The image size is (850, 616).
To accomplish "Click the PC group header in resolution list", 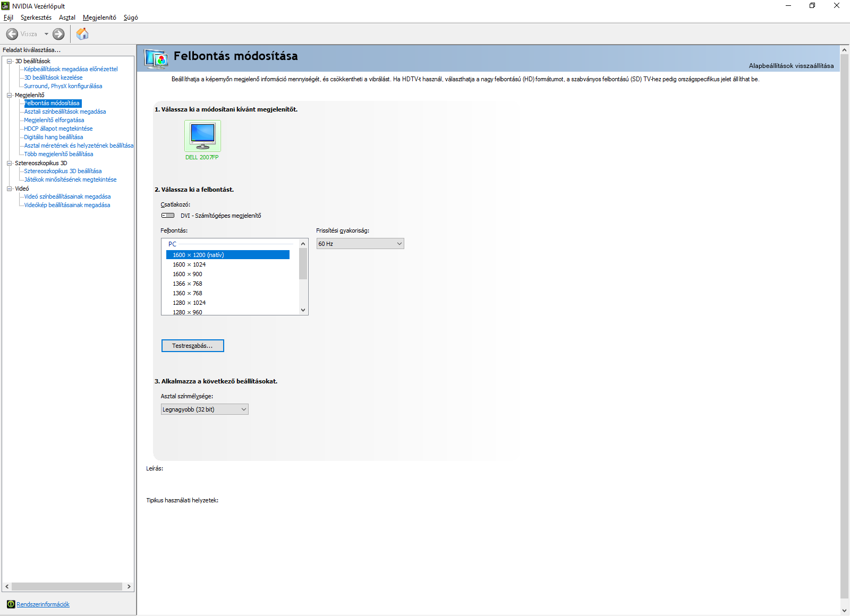I will click(x=172, y=244).
